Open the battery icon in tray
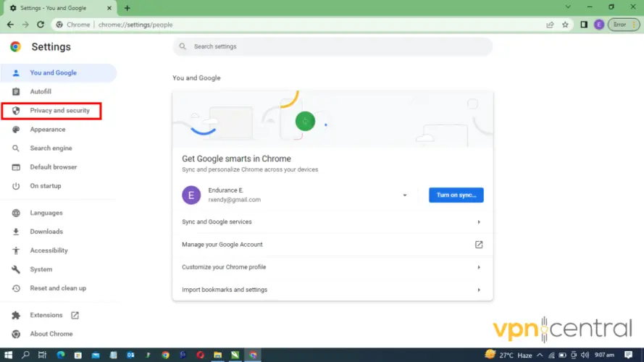 click(x=562, y=355)
